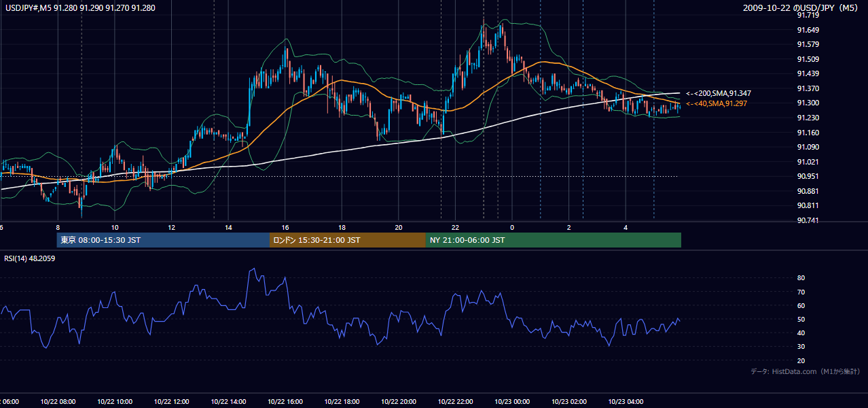This screenshot has height=408, width=868.
Task: Click price axis value 91.719
Action: 808,15
